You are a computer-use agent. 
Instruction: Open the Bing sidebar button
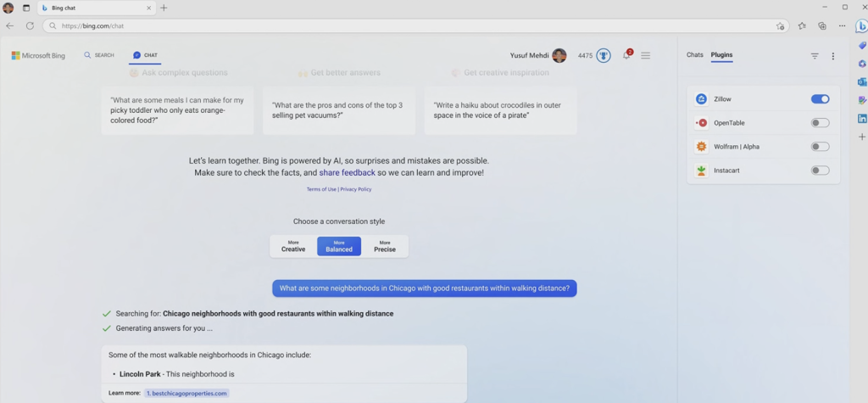[861, 26]
